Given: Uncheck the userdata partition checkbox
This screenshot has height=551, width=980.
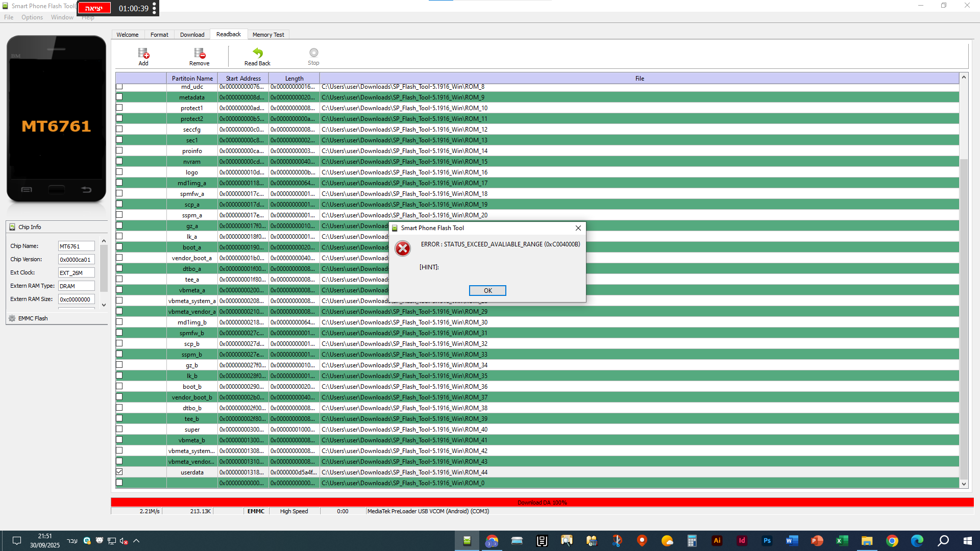Looking at the screenshot, I should tap(119, 472).
